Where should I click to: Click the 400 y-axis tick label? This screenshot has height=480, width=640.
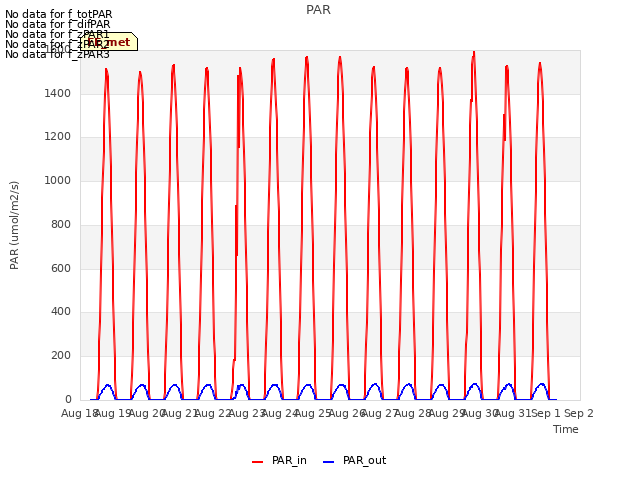[61, 312]
